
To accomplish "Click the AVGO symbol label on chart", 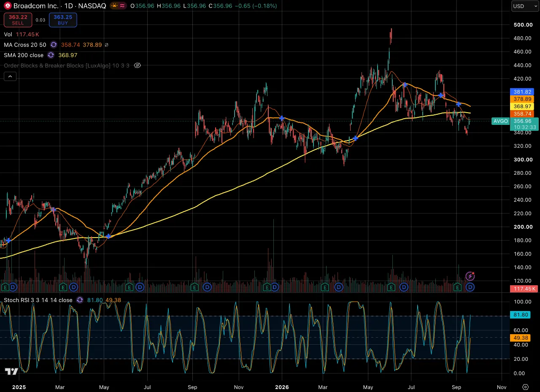I will (x=500, y=121).
